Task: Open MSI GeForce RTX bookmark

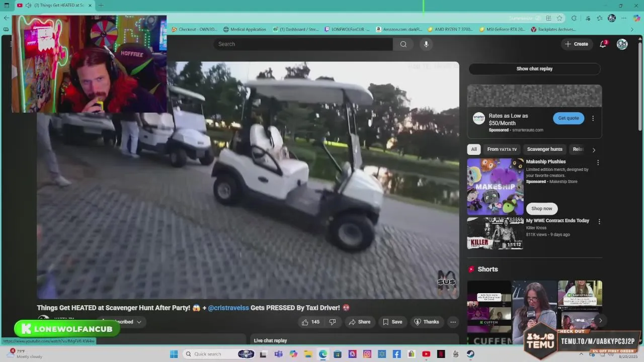Action: [502, 30]
